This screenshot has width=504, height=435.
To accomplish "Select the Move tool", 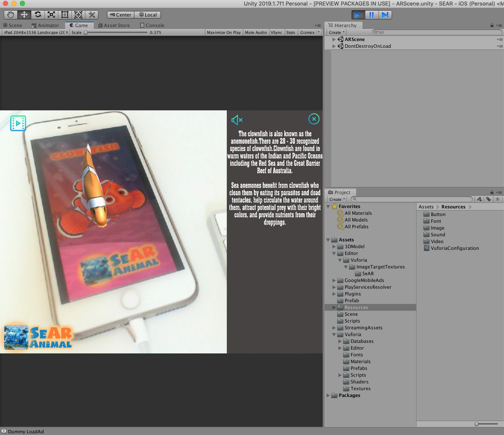I will click(x=24, y=15).
